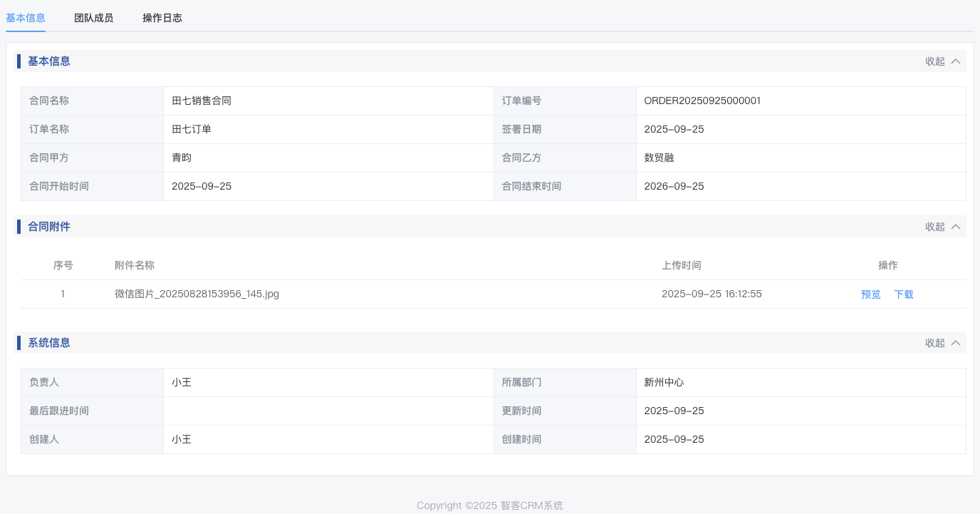Click the contract name value 田七销售合同
The width and height of the screenshot is (980, 514).
coord(202,101)
